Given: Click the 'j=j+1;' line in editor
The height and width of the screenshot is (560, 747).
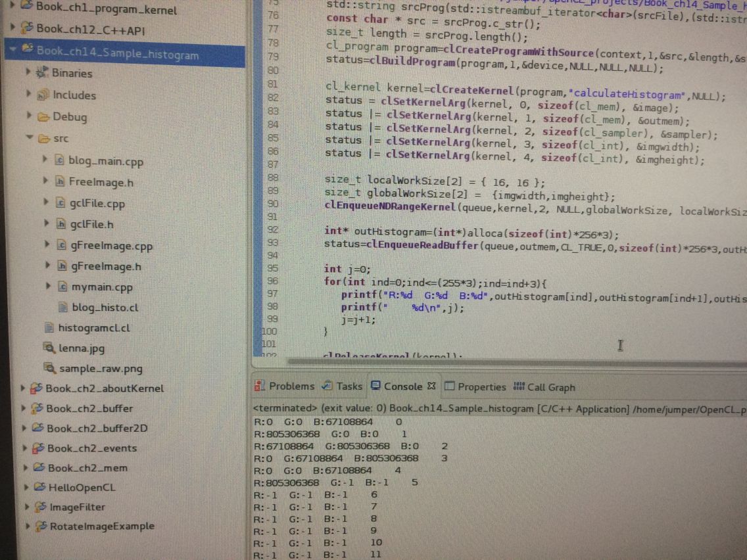Looking at the screenshot, I should (358, 319).
